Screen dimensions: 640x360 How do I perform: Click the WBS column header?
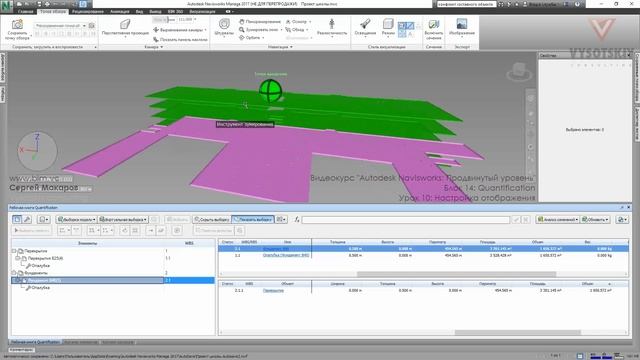(x=189, y=243)
